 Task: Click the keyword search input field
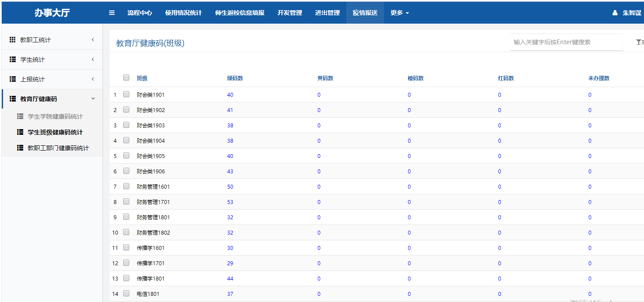(566, 42)
